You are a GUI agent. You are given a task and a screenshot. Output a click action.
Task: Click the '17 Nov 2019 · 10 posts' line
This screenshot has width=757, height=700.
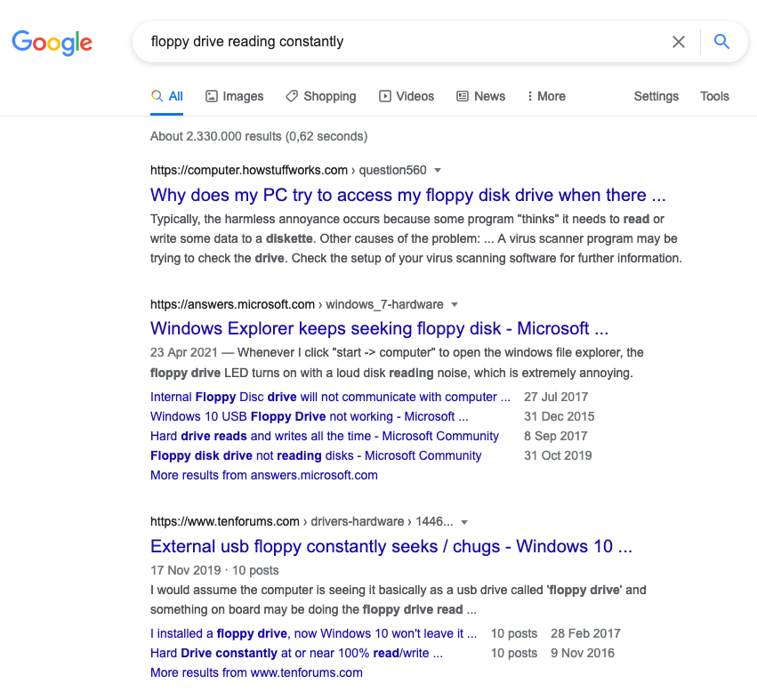coord(214,571)
